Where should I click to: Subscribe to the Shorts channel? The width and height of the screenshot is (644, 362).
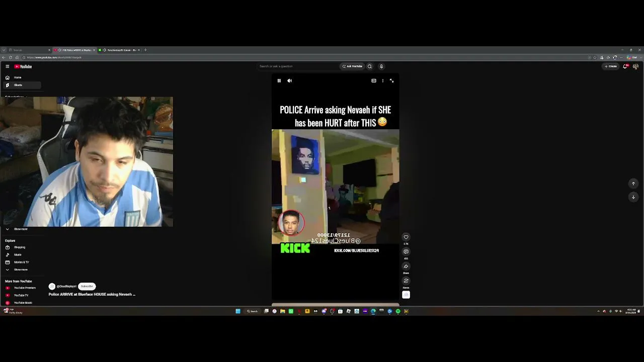click(x=87, y=287)
